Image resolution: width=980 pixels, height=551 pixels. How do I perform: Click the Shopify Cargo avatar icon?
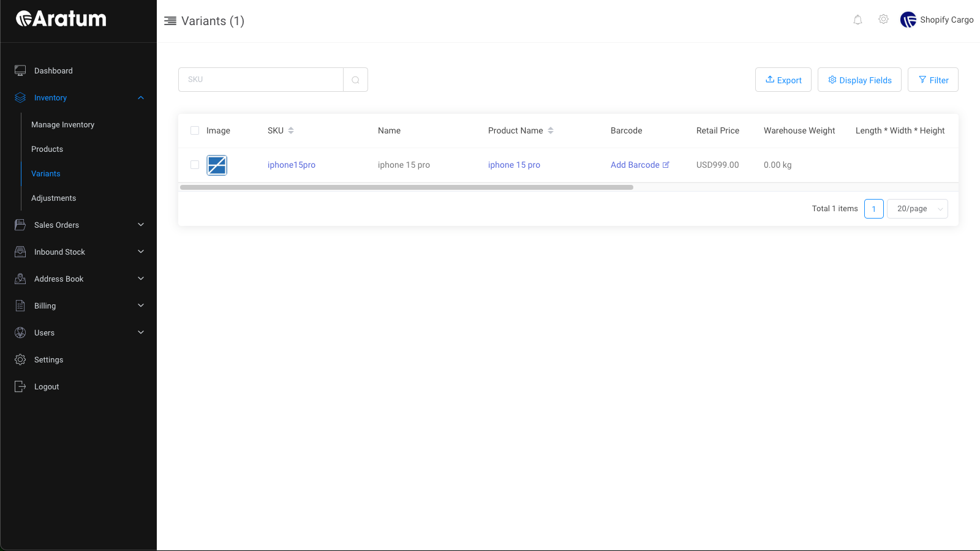(x=908, y=20)
